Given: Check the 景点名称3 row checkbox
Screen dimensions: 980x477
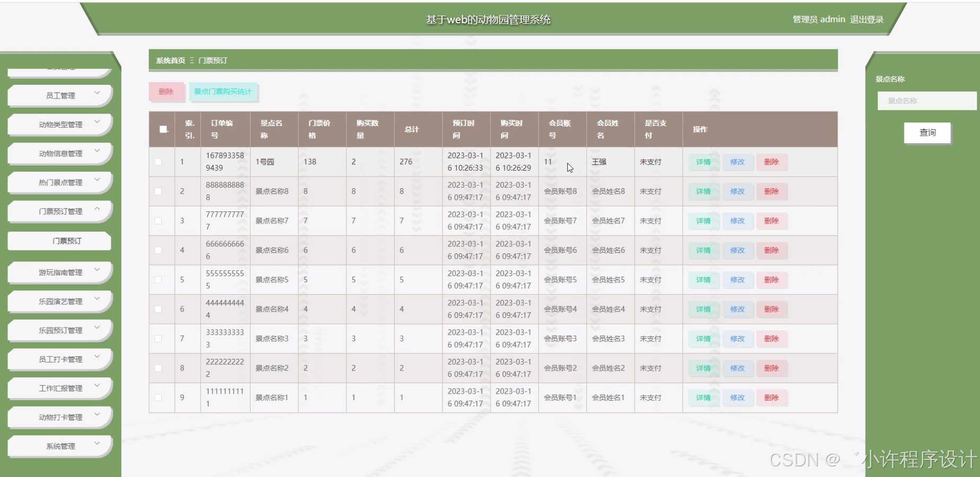Looking at the screenshot, I should coord(158,338).
